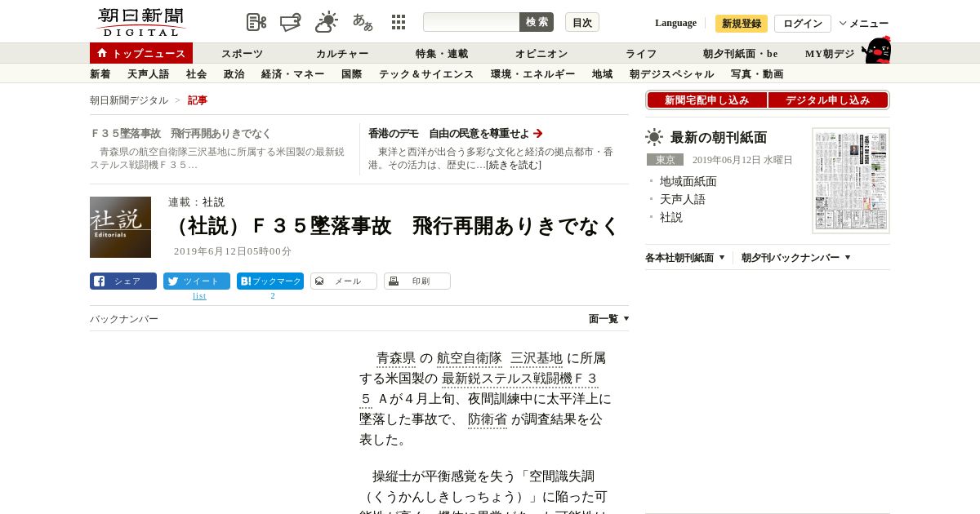Click the home icon in トップニュース tab
The image size is (980, 514).
(x=102, y=53)
